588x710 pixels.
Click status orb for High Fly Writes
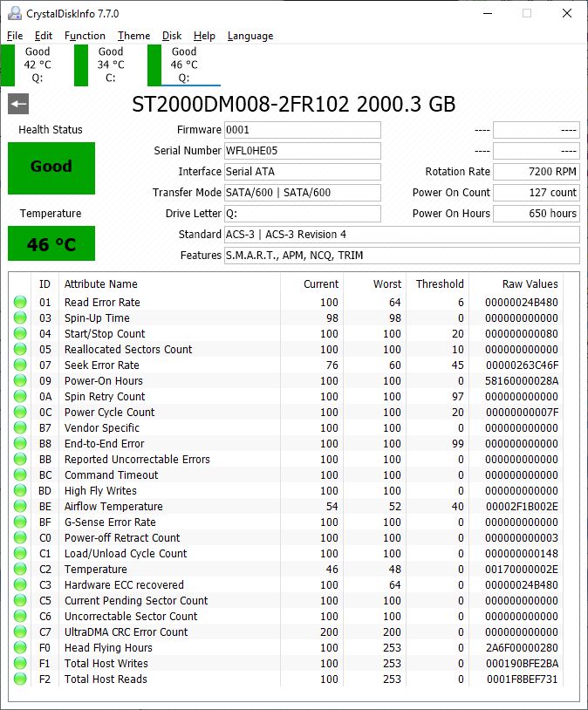[x=20, y=490]
